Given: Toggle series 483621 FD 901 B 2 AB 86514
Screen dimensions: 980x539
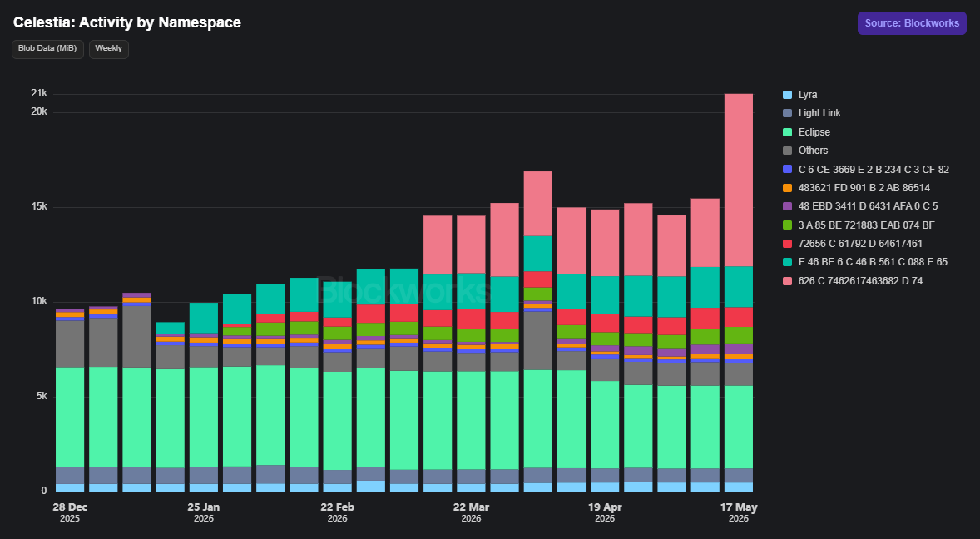Looking at the screenshot, I should (864, 188).
